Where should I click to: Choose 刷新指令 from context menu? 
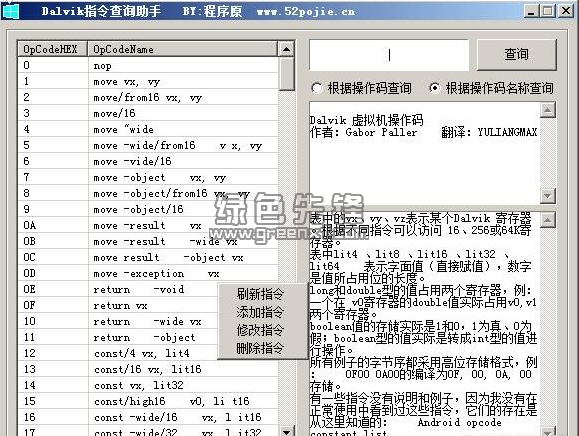[x=260, y=294]
